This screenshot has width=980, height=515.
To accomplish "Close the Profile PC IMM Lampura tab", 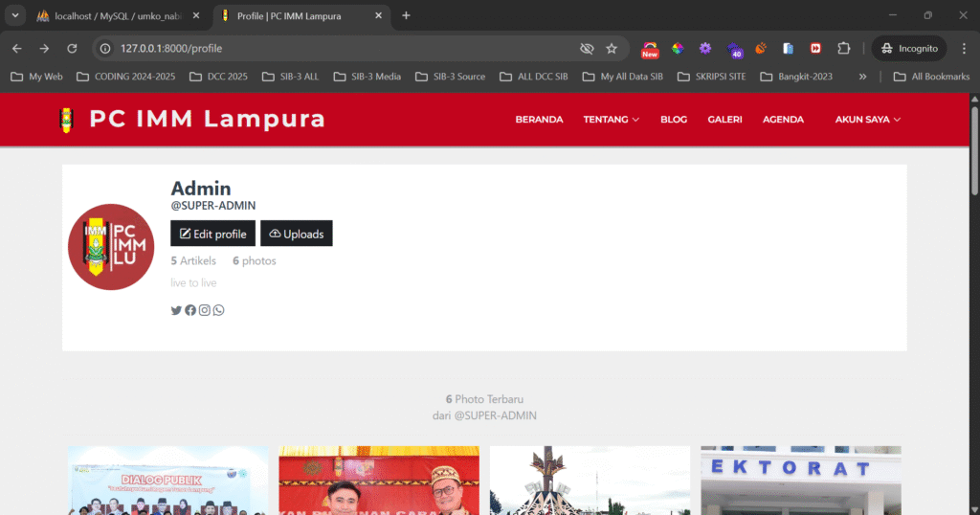I will pyautogui.click(x=378, y=15).
